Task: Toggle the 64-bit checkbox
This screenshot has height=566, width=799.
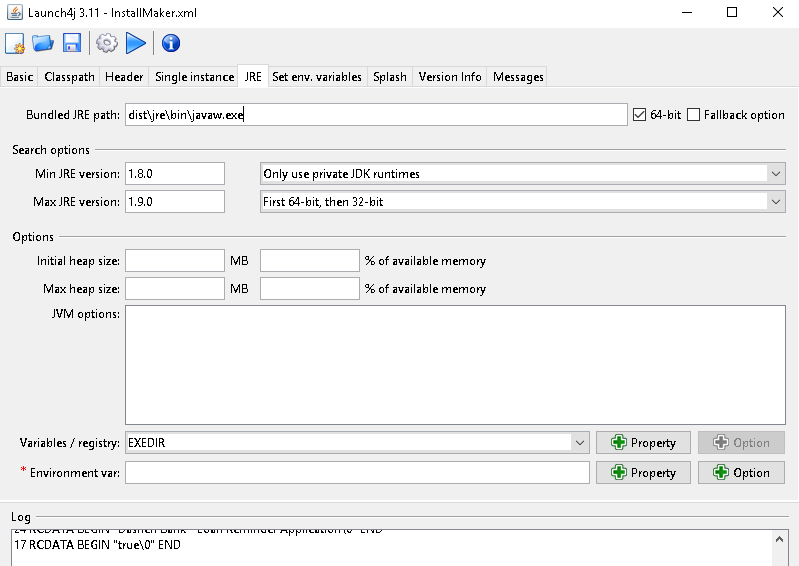Action: click(640, 115)
